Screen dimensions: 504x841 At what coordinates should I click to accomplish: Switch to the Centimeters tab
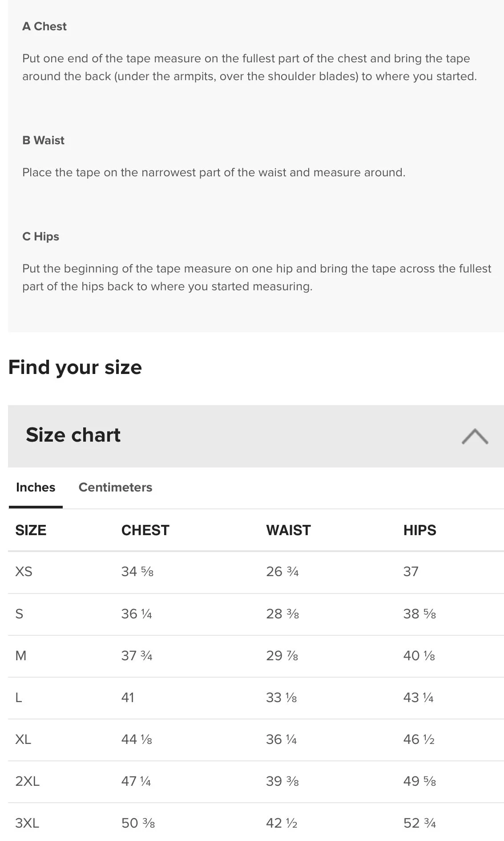click(115, 487)
